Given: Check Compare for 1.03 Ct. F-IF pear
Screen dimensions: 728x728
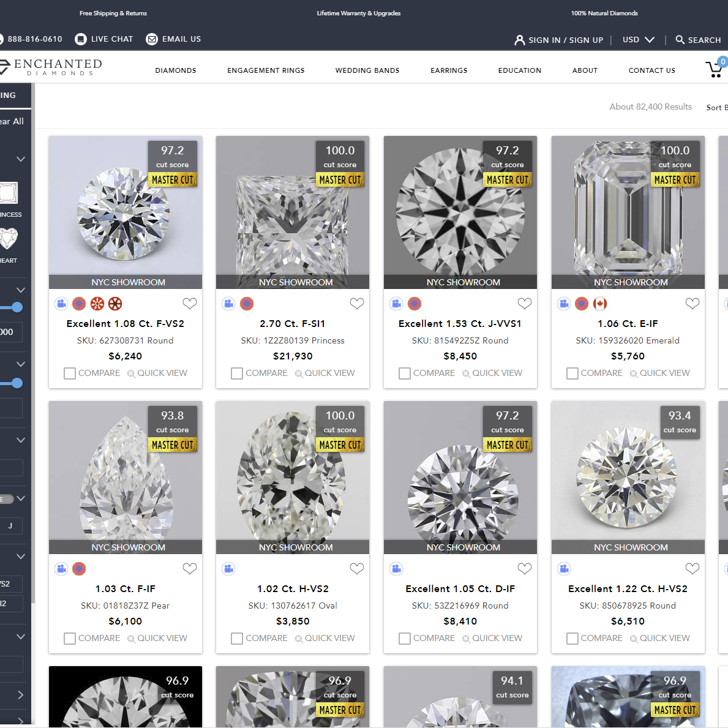Looking at the screenshot, I should pyautogui.click(x=70, y=639).
